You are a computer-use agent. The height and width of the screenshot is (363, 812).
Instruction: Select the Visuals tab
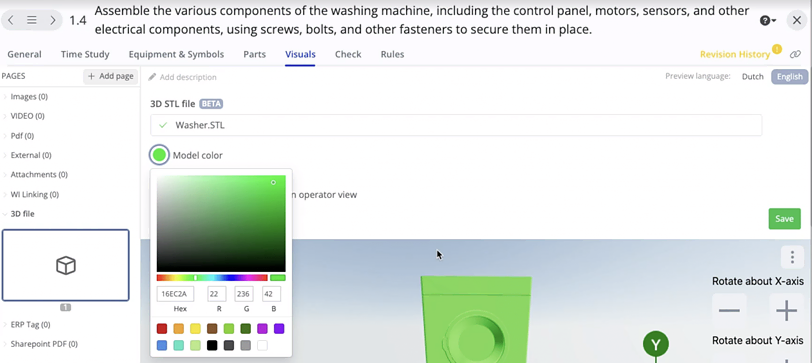click(x=300, y=54)
